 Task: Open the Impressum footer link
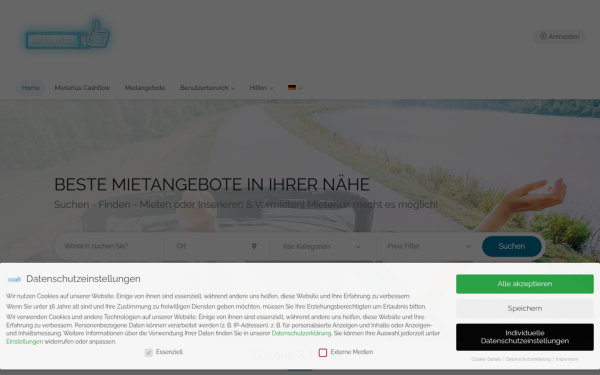pos(567,359)
